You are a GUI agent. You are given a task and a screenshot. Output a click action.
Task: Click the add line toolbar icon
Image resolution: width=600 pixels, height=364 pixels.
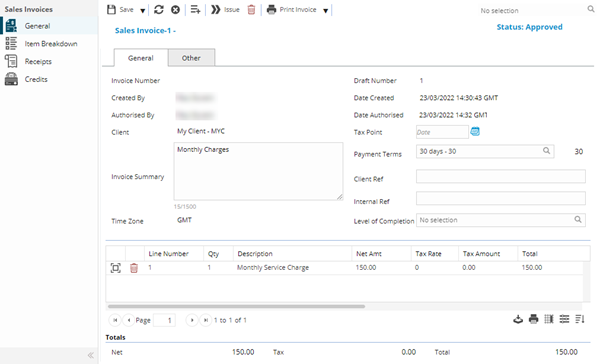(x=195, y=10)
